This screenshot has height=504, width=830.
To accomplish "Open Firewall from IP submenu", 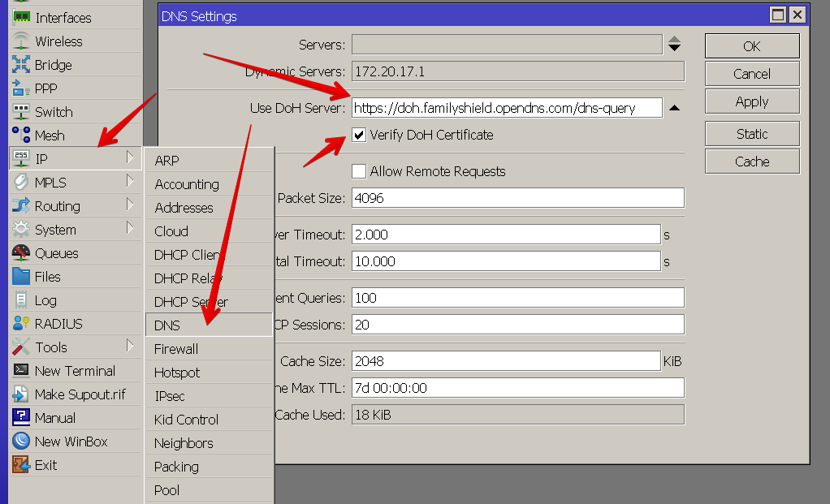I will pos(209,349).
